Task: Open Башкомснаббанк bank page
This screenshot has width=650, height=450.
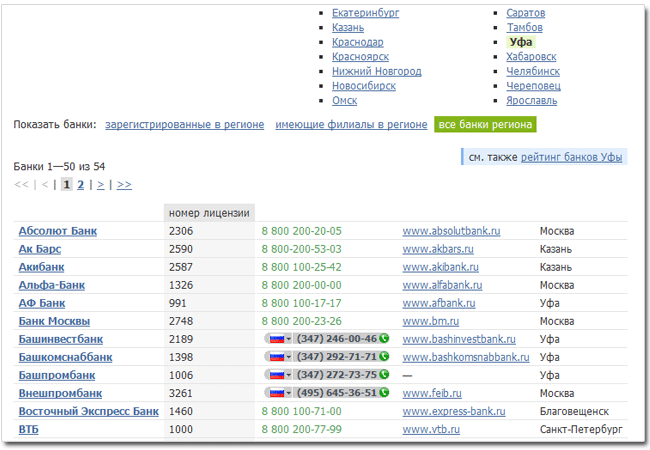Action: click(x=65, y=358)
